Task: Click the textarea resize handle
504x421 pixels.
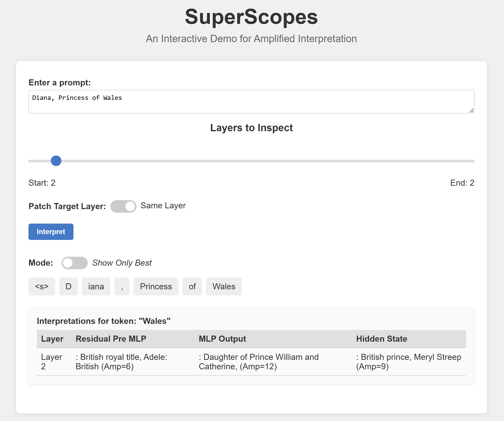Action: click(x=471, y=111)
